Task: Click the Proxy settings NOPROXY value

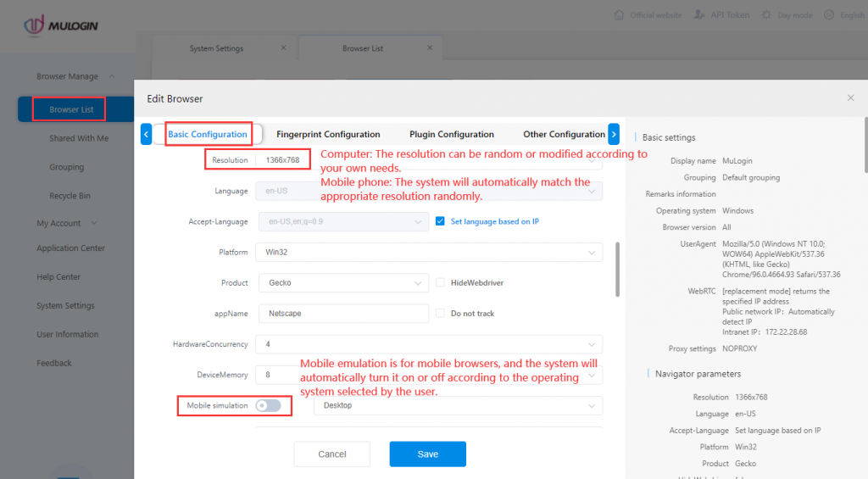Action: pyautogui.click(x=739, y=349)
